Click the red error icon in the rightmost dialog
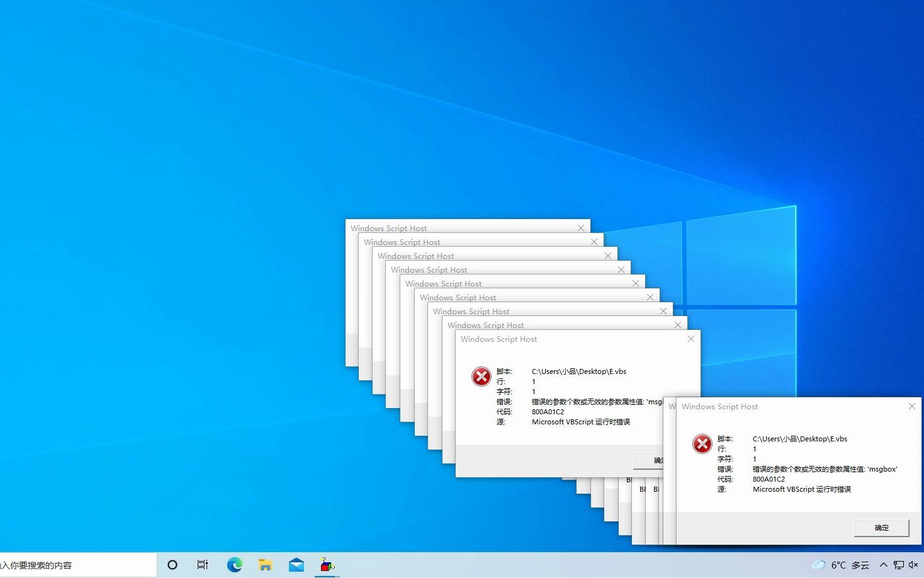 702,444
